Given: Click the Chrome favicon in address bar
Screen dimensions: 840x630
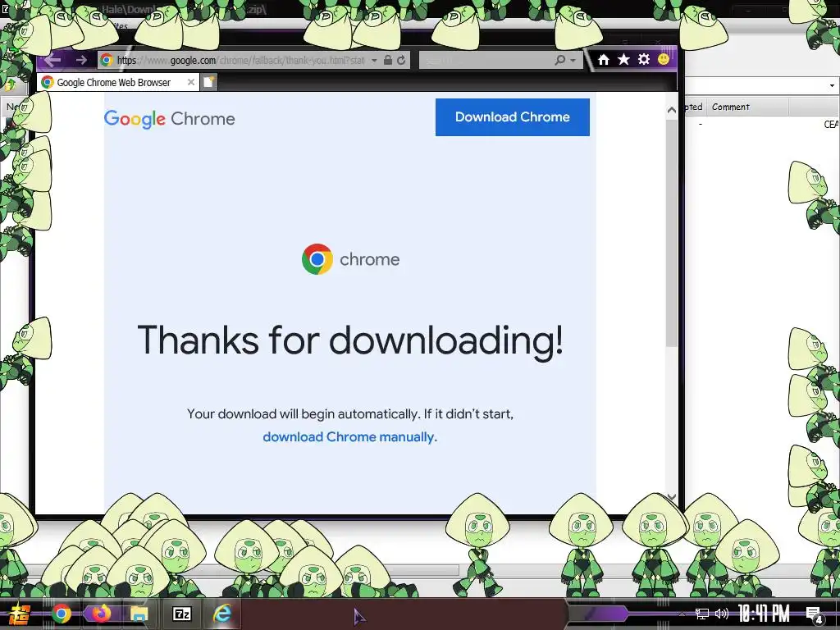Looking at the screenshot, I should pos(107,60).
